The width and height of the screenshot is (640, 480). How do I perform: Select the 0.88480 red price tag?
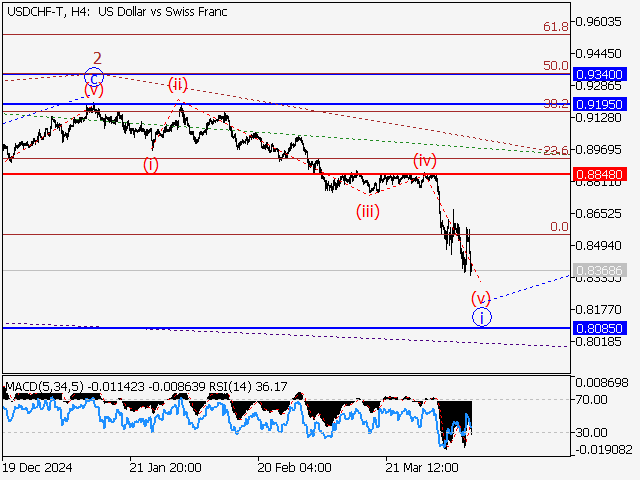pos(600,174)
